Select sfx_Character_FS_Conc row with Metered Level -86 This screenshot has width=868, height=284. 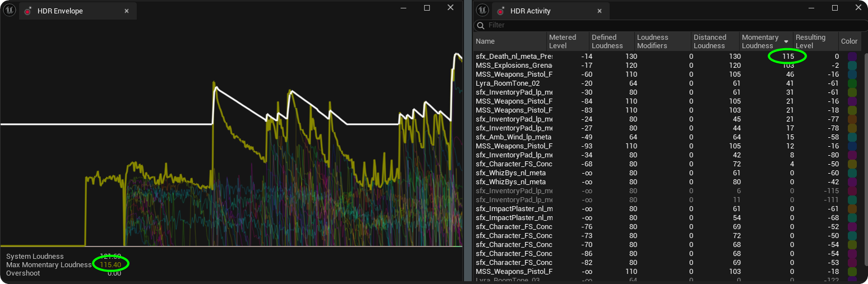point(667,254)
